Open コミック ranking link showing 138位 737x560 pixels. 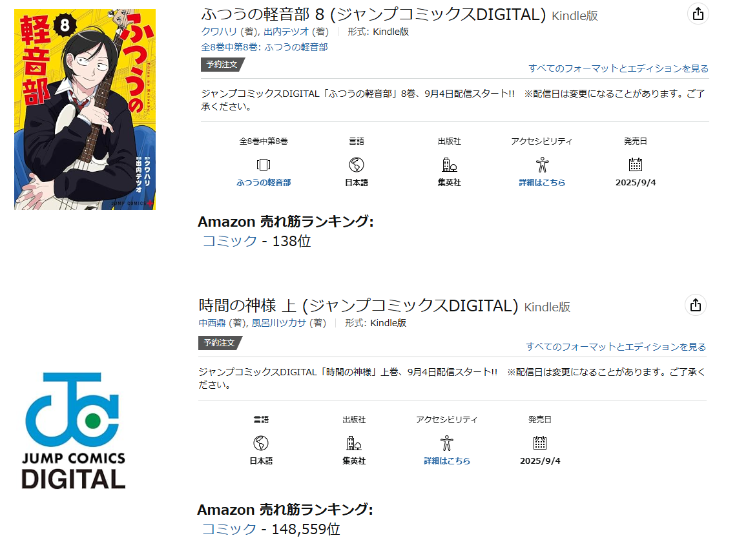click(230, 241)
